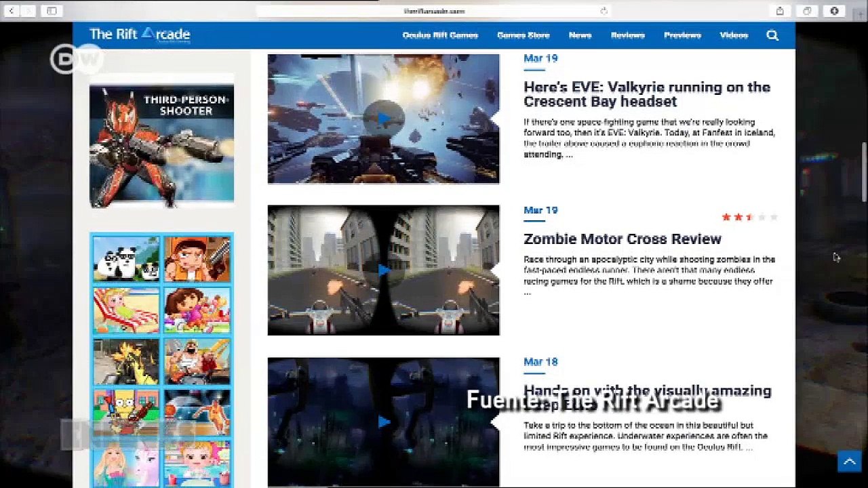Open the basketball game thumbnail
The width and height of the screenshot is (868, 488).
tap(197, 412)
